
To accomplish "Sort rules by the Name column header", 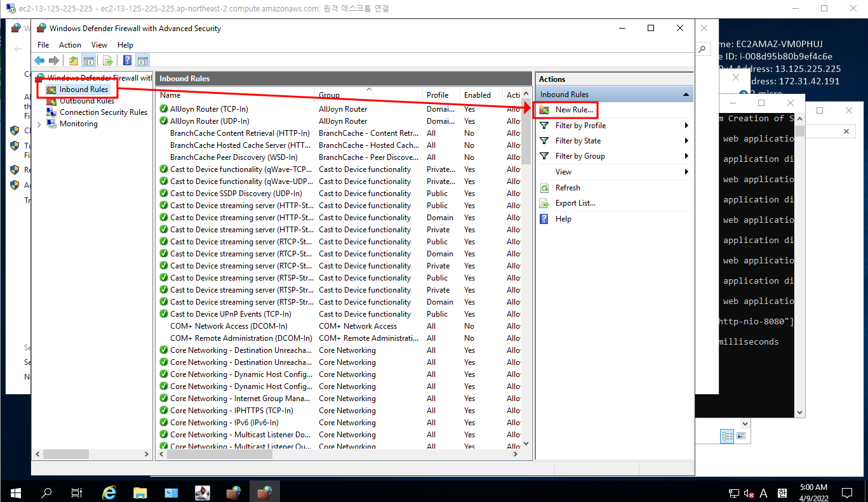I will point(236,95).
